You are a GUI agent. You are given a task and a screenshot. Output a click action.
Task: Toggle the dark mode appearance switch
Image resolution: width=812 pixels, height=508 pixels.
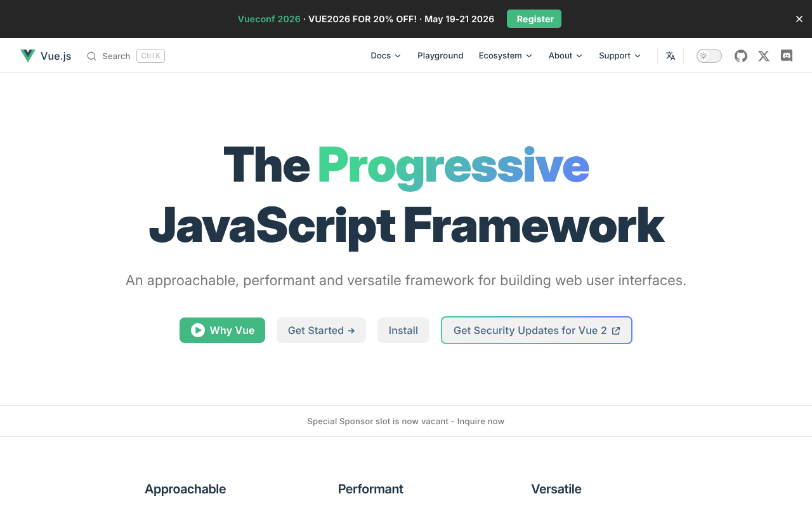pyautogui.click(x=709, y=56)
